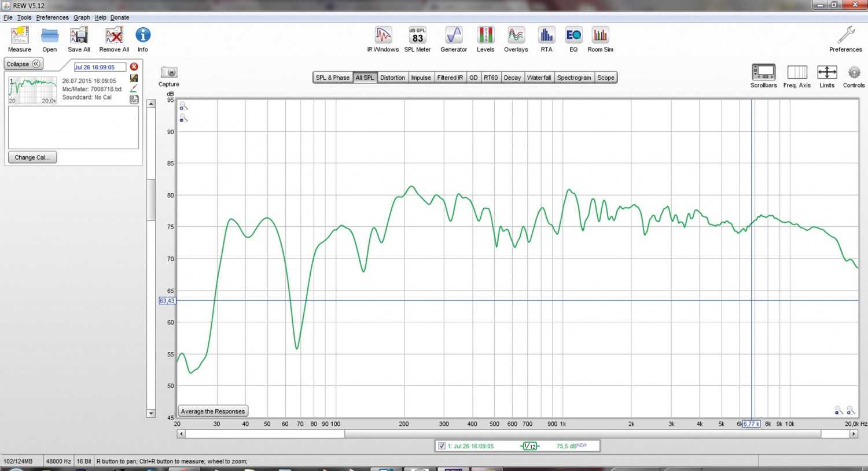Click the vertical scrollbar thumb beside graph
This screenshot has height=471, width=868.
[151, 200]
